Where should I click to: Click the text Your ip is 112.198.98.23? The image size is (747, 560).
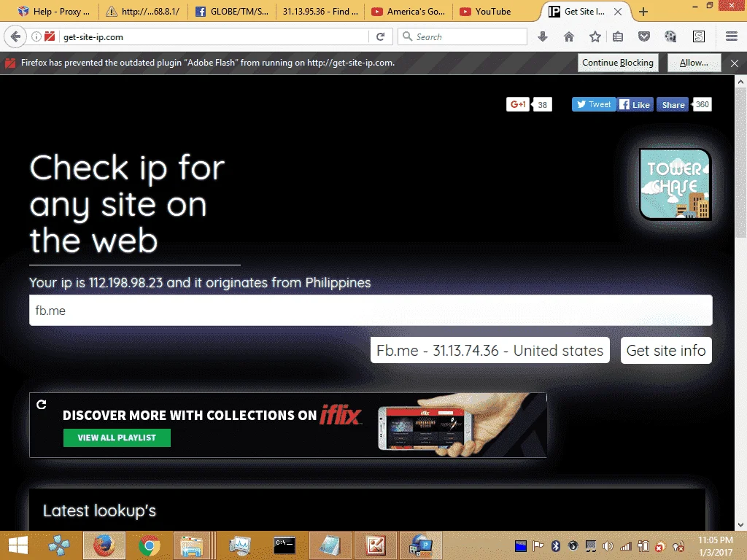tap(96, 283)
